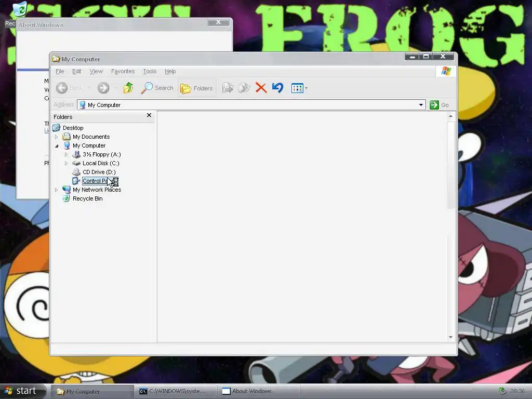Go up one folder level
The width and height of the screenshot is (532, 399).
pyautogui.click(x=128, y=88)
